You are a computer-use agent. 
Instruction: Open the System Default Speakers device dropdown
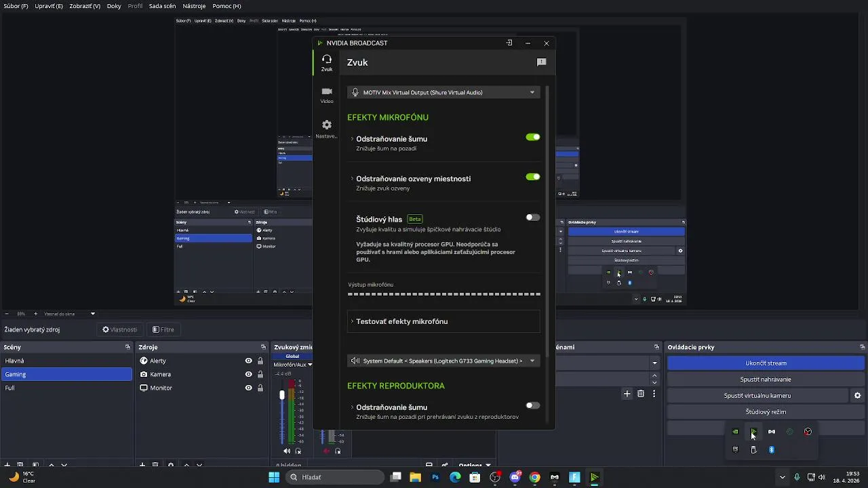(443, 361)
